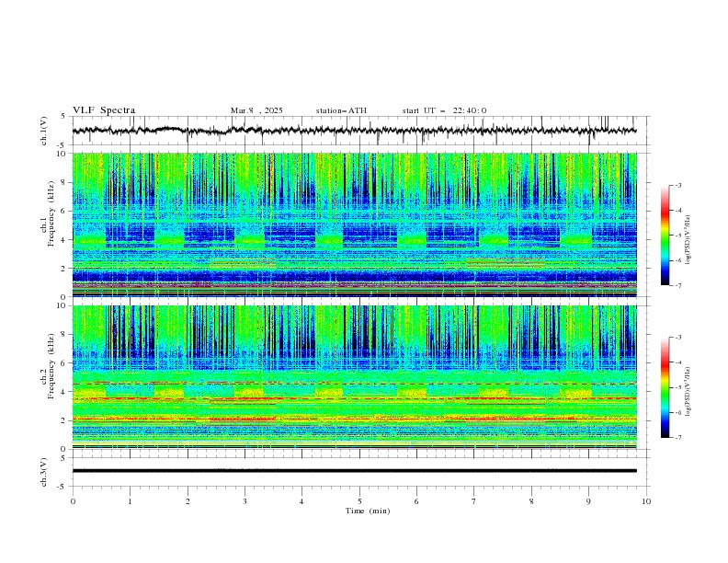Viewport: 728px width, 563px height.
Task: Click the "-7" label on lower color bar
Action: pyautogui.click(x=677, y=438)
